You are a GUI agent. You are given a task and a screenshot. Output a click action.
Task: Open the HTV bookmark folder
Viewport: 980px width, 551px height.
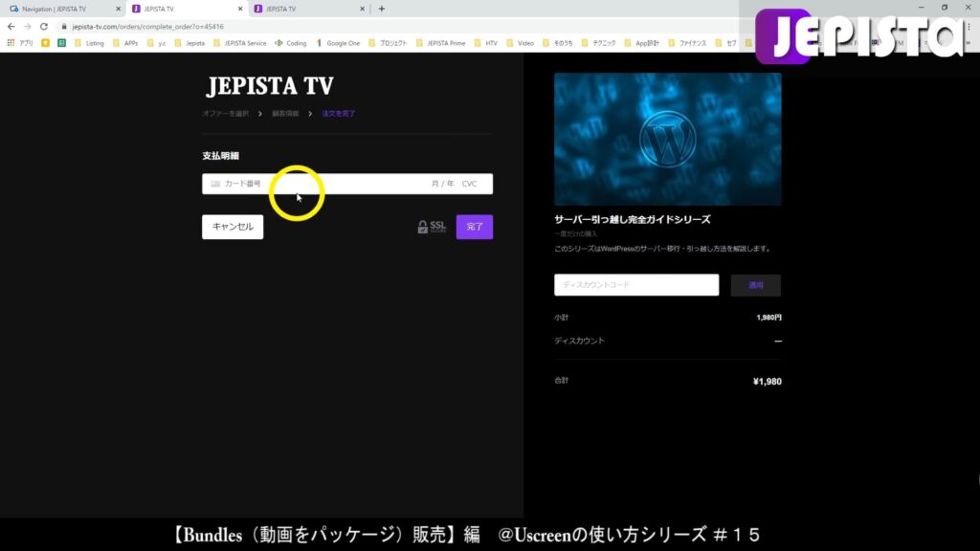(x=485, y=43)
